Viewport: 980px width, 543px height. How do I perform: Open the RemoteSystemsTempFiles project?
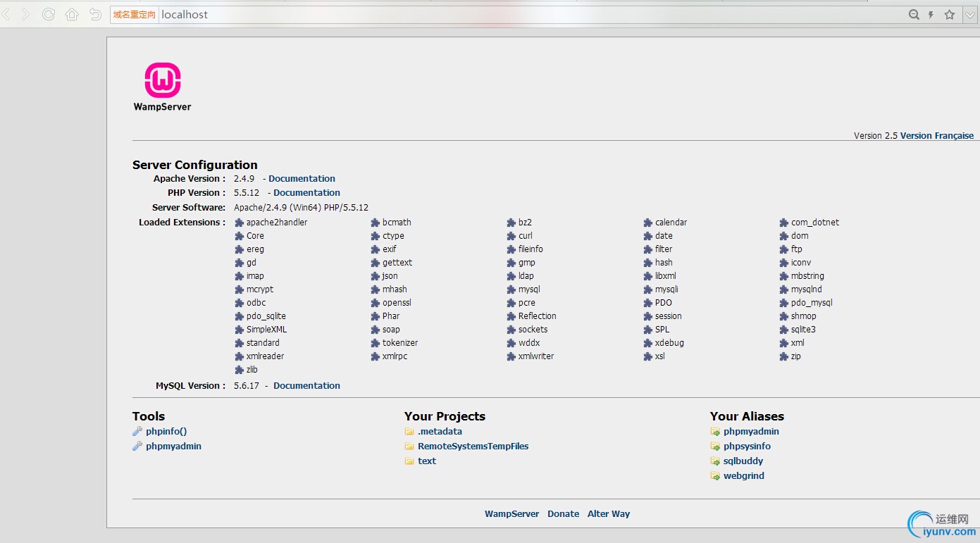(473, 447)
